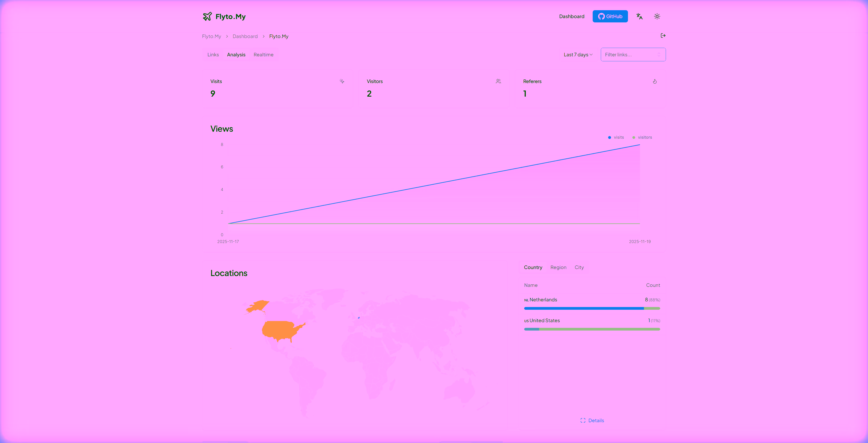This screenshot has height=443, width=868.
Task: Open the GitHub button
Action: coord(610,16)
